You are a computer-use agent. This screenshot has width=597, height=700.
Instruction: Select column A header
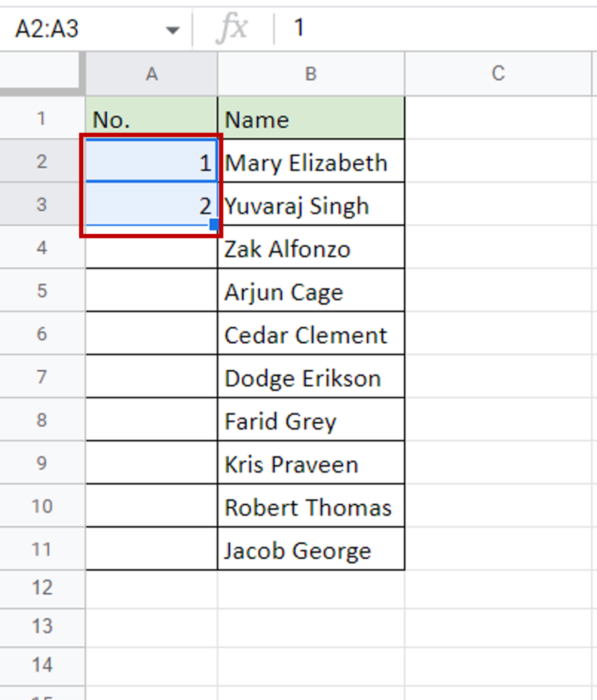point(152,74)
